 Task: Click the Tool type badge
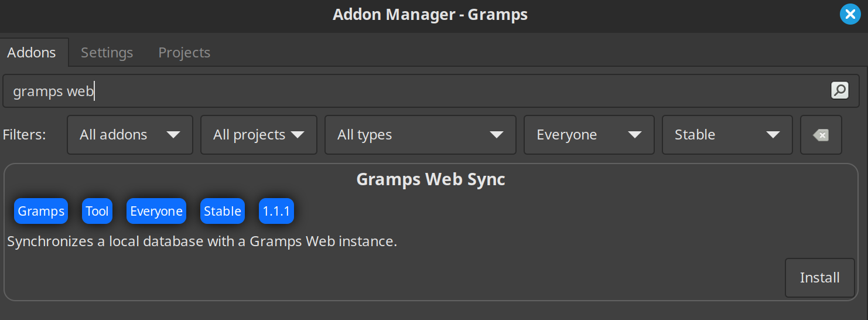pyautogui.click(x=97, y=211)
